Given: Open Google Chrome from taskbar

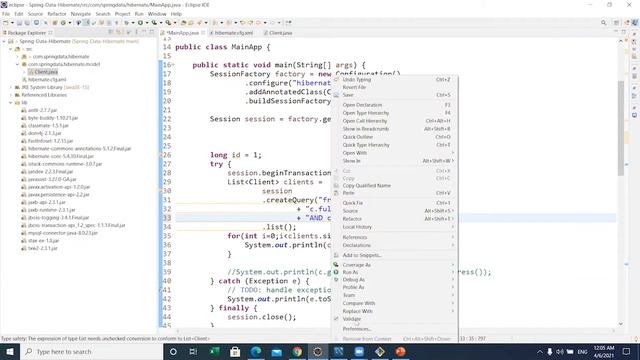Looking at the screenshot, I should [297, 351].
